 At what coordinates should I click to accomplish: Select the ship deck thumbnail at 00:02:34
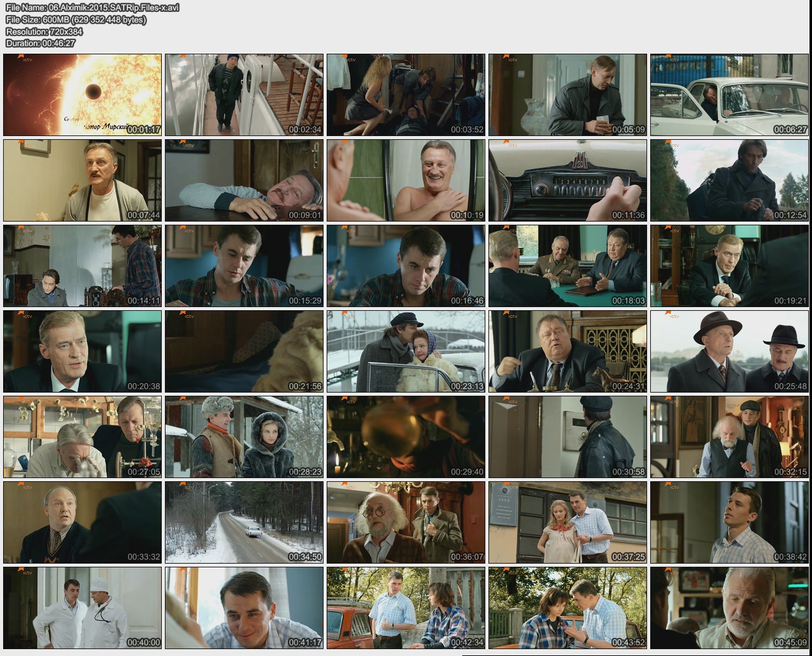(x=244, y=95)
